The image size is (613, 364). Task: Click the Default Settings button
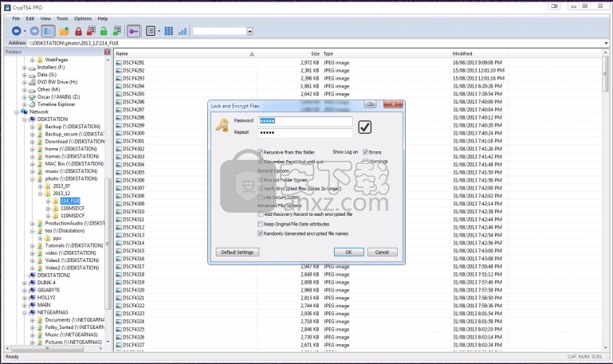238,252
